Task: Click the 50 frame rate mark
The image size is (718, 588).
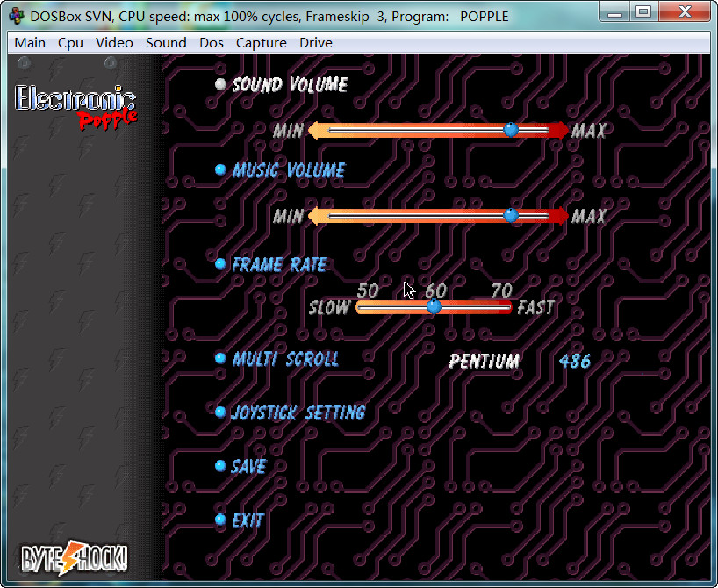Action: (368, 290)
